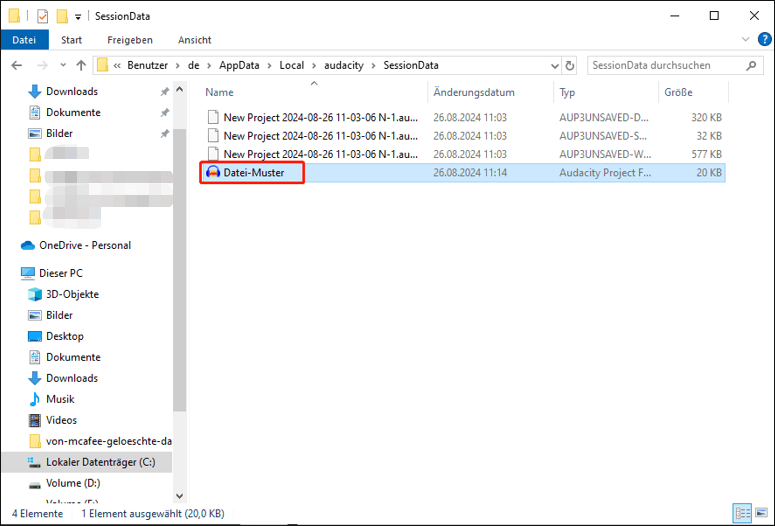Open pinned Bilder in Quick access

59,133
